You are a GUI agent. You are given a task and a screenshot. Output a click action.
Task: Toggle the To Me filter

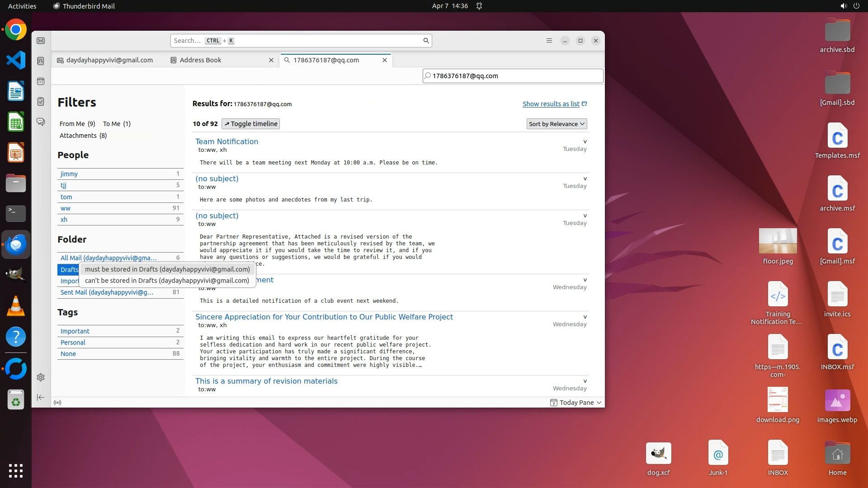tap(117, 124)
